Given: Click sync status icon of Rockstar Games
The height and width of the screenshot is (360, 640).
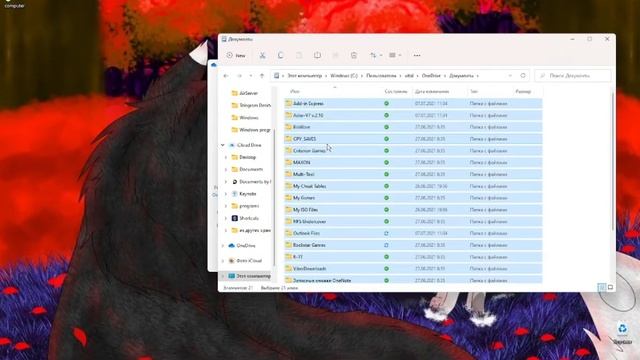Looking at the screenshot, I should pos(386,245).
